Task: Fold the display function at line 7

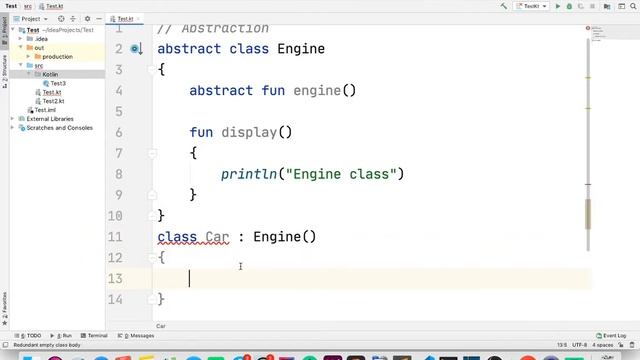Action: (152, 153)
